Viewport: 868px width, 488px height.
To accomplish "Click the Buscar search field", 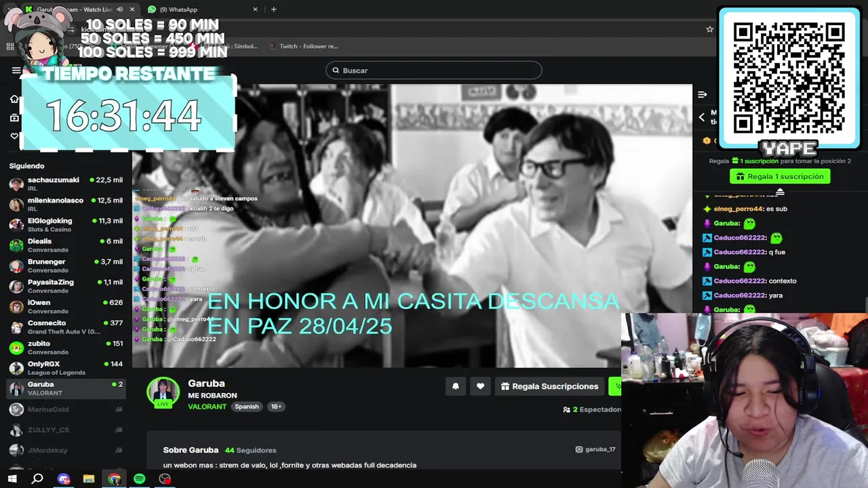I will 434,70.
